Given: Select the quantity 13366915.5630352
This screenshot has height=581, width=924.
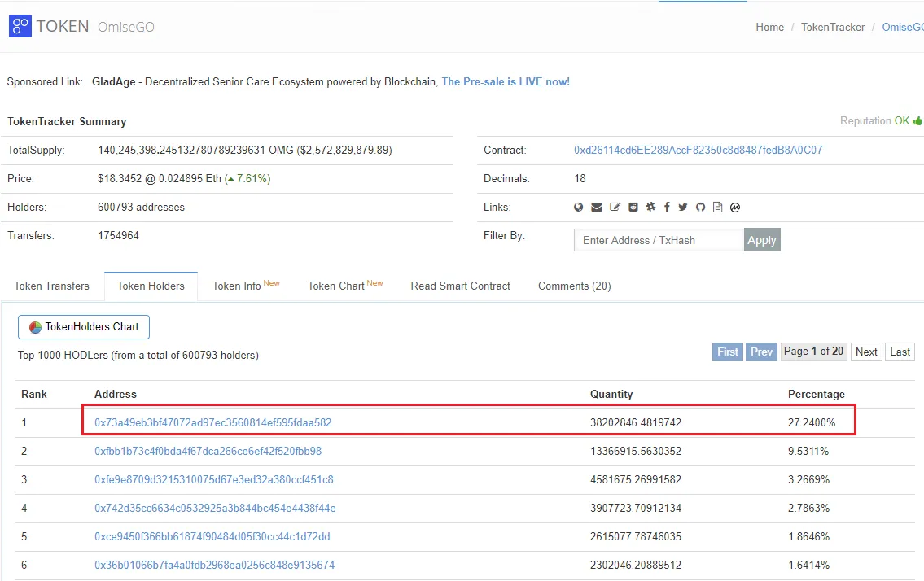Looking at the screenshot, I should click(x=636, y=451).
